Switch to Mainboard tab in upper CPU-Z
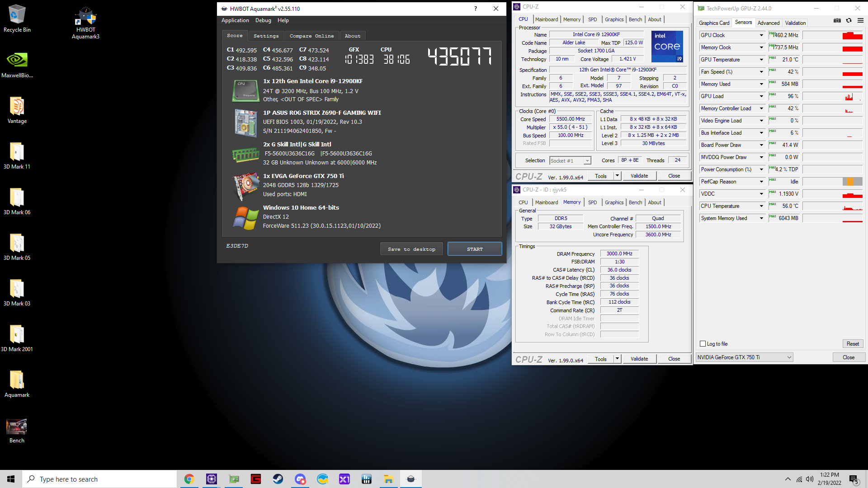 pyautogui.click(x=547, y=19)
